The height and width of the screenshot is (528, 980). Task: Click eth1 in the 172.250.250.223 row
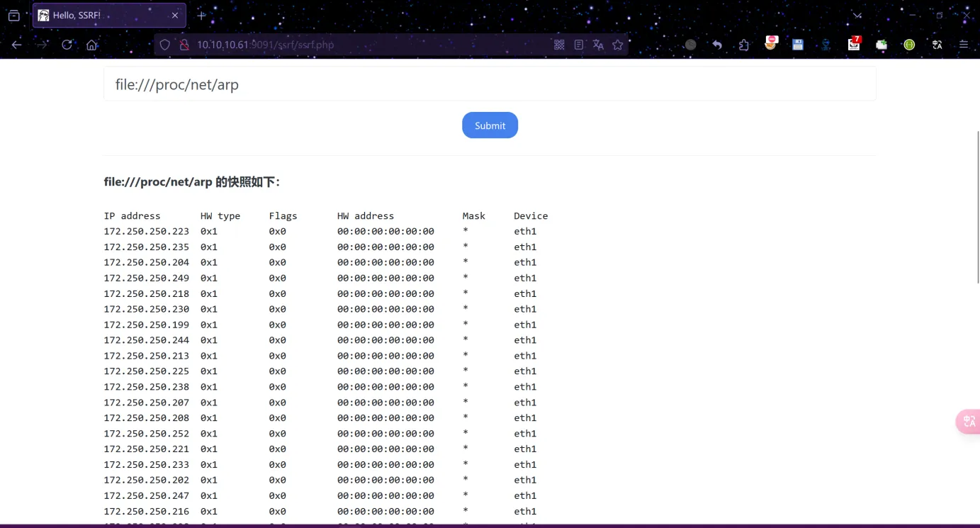click(525, 231)
